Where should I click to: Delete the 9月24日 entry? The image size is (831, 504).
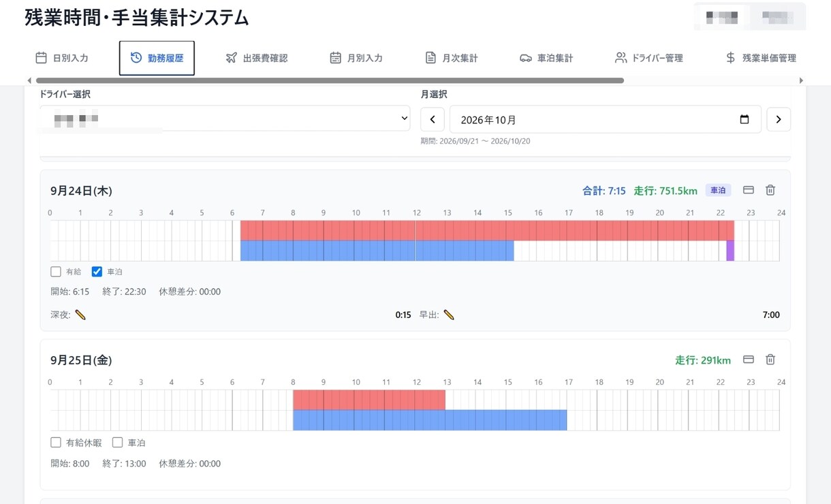click(x=770, y=190)
